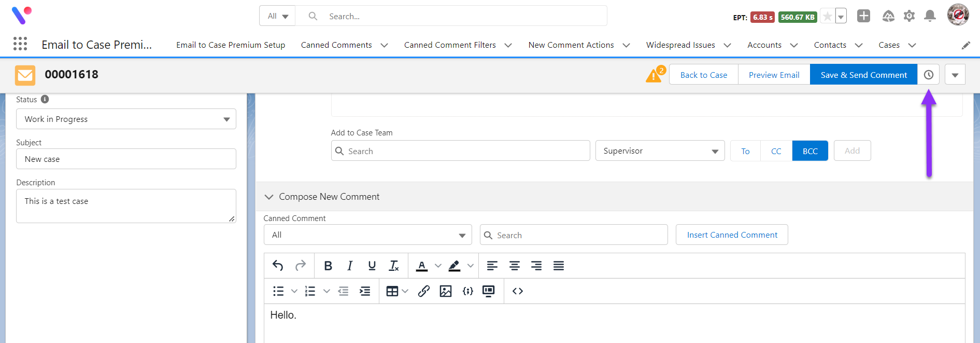
Task: Increase indent in editor
Action: click(x=365, y=291)
